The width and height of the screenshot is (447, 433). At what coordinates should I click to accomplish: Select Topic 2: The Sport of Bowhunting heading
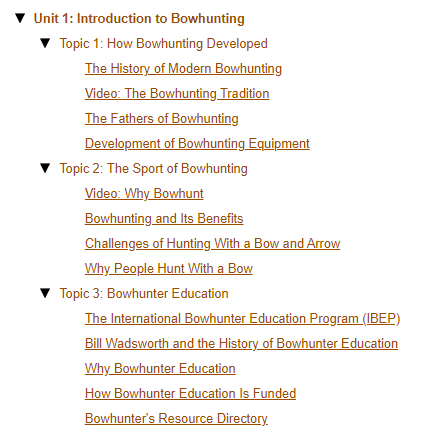coord(154,168)
